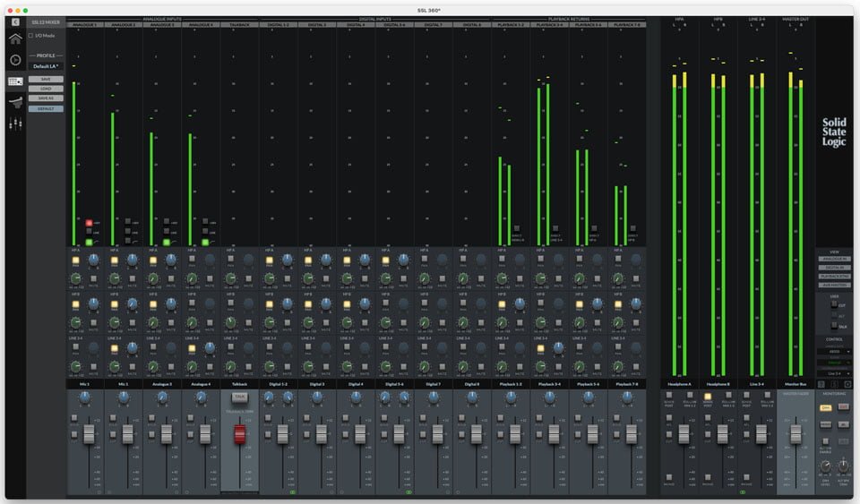
Task: Click middle small icon below Control dropdowns
Action: coord(834,385)
